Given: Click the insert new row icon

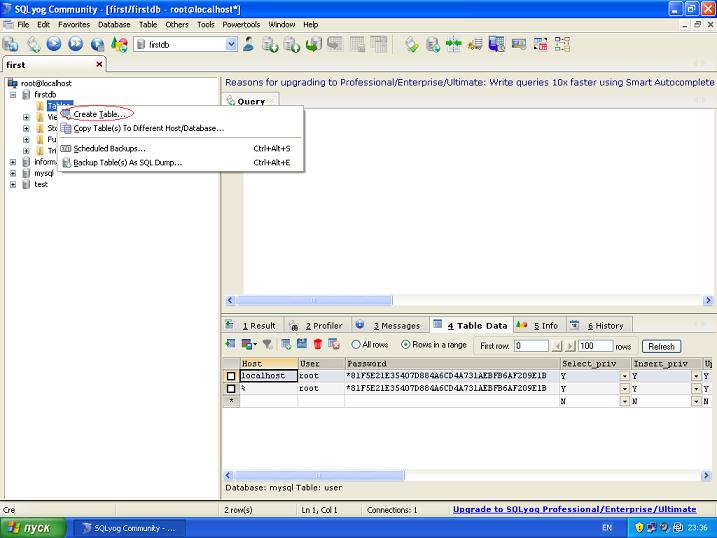Looking at the screenshot, I should click(286, 344).
